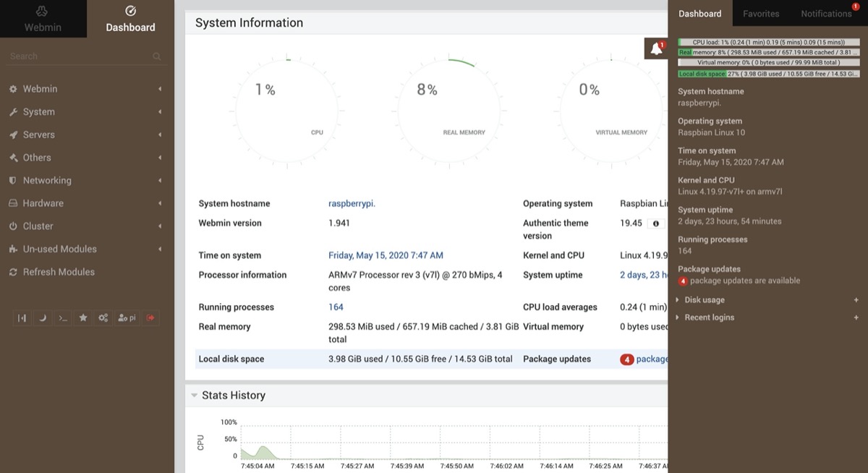Toggle night mode with the moon icon
This screenshot has height=473, width=868.
tap(43, 318)
